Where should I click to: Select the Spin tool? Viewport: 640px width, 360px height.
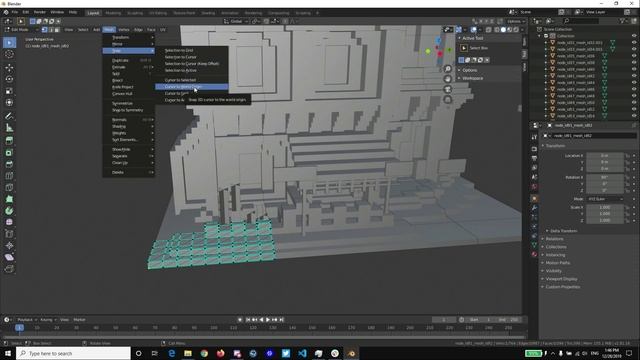point(9,211)
